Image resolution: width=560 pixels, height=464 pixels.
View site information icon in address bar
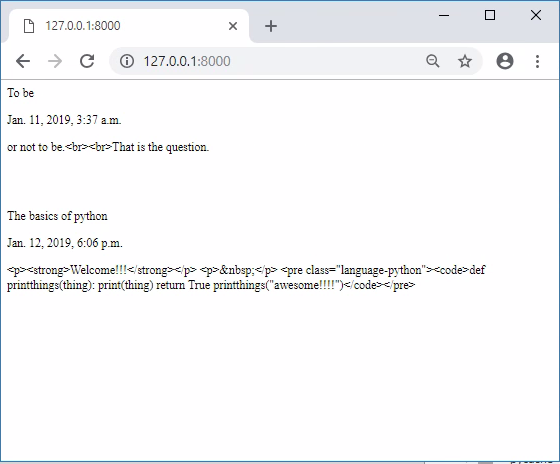127,61
